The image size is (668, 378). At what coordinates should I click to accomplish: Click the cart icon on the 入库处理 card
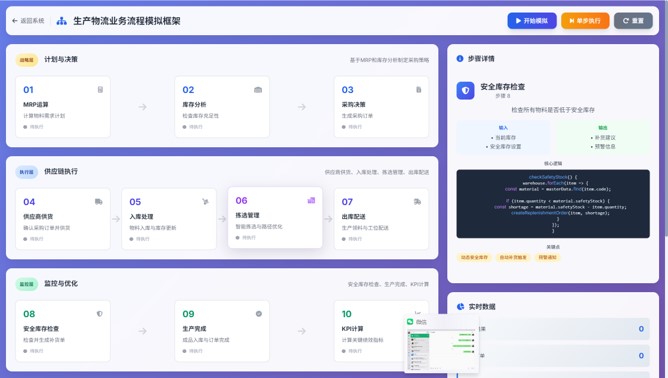click(x=205, y=202)
